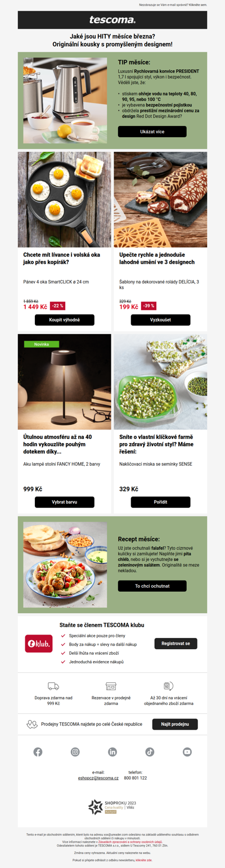
Task: Click the 'Najít prodejnu' button
Action: [x=175, y=724]
